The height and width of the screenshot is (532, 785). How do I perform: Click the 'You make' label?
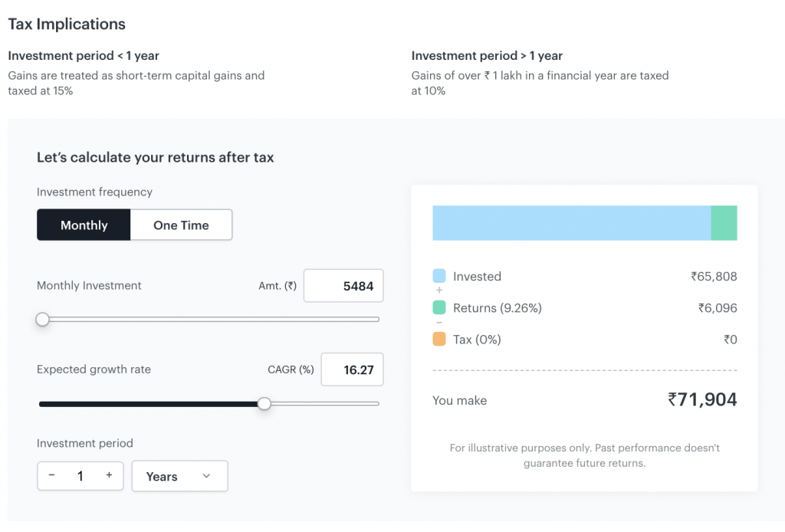(x=460, y=400)
